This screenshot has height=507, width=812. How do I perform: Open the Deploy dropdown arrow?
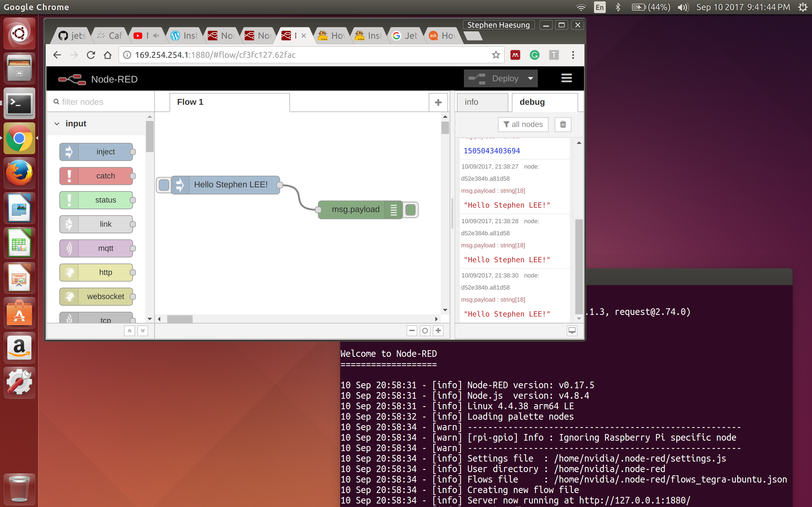530,78
